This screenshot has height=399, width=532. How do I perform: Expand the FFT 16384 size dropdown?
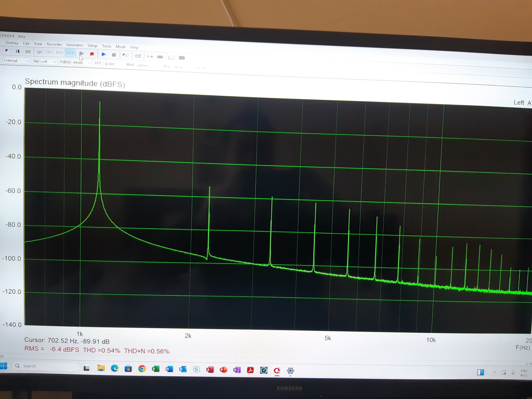tap(113, 64)
